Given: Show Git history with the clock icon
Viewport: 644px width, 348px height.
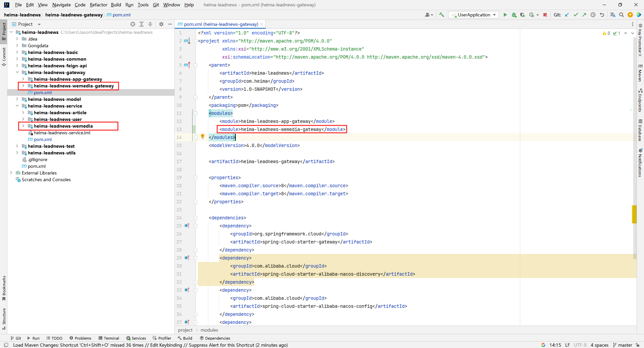Looking at the screenshot, I should (x=593, y=15).
